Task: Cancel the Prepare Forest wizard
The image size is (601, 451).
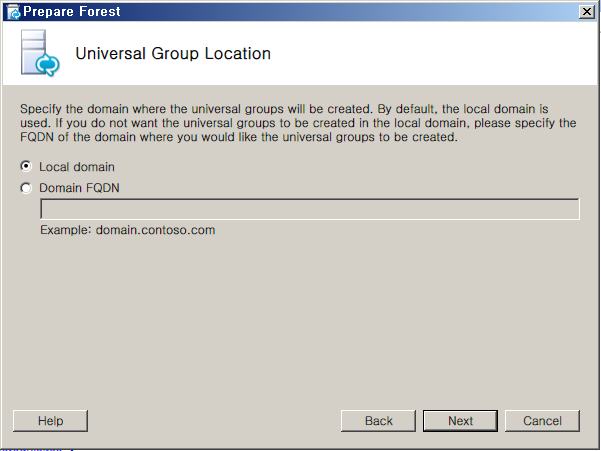Action: [x=542, y=421]
